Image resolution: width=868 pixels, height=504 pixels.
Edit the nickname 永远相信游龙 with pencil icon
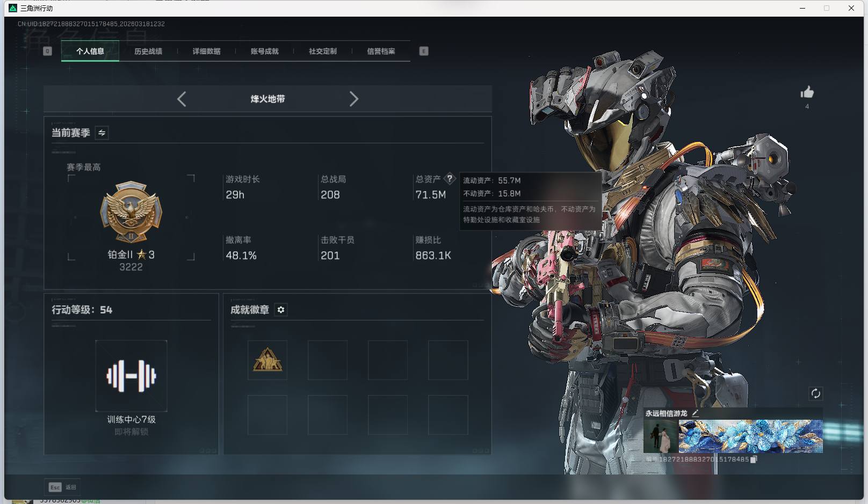pyautogui.click(x=695, y=413)
